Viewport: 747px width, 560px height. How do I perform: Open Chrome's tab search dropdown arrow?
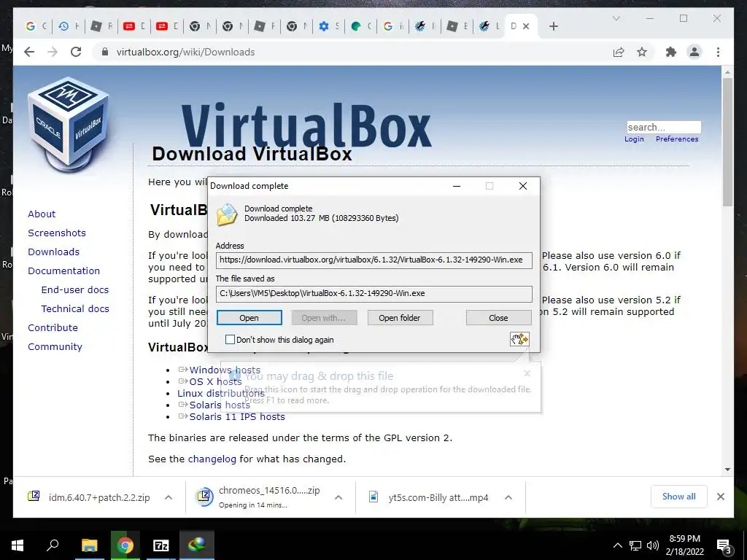(x=616, y=18)
